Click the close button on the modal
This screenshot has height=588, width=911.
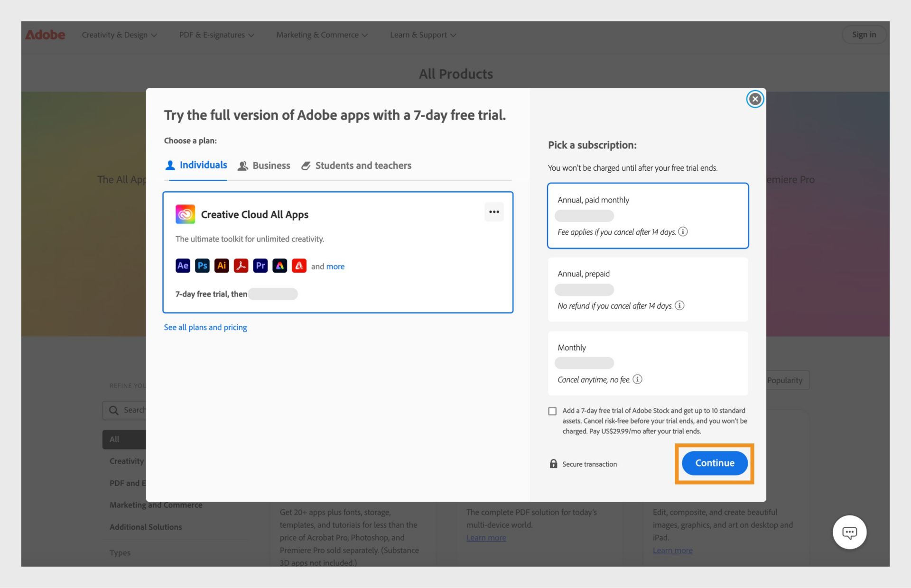[x=754, y=100]
